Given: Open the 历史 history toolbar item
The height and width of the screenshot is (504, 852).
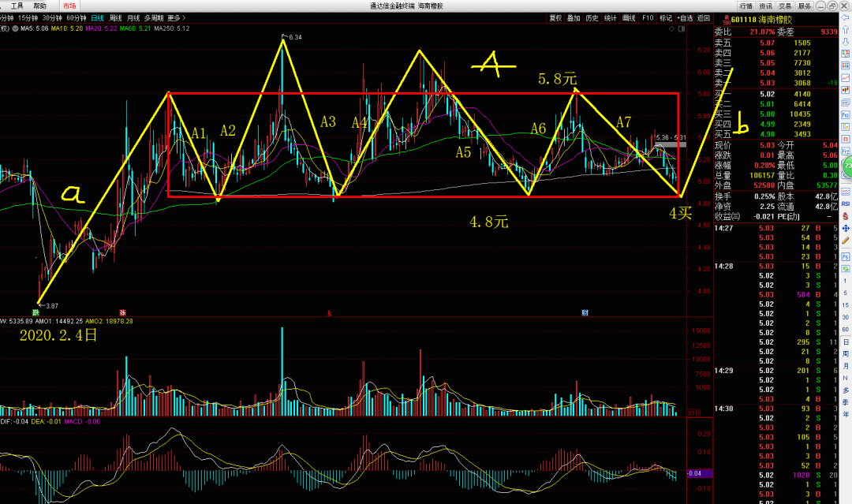Looking at the screenshot, I should tap(592, 18).
